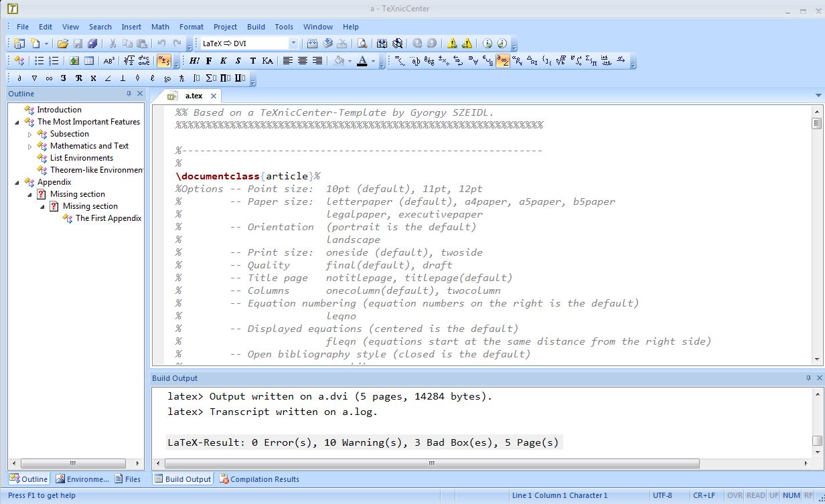Select List Environments in the outline
The height and width of the screenshot is (504, 825).
click(x=82, y=158)
